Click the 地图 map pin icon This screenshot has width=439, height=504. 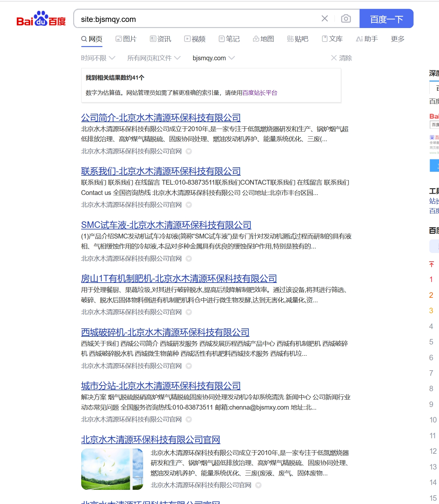point(256,39)
